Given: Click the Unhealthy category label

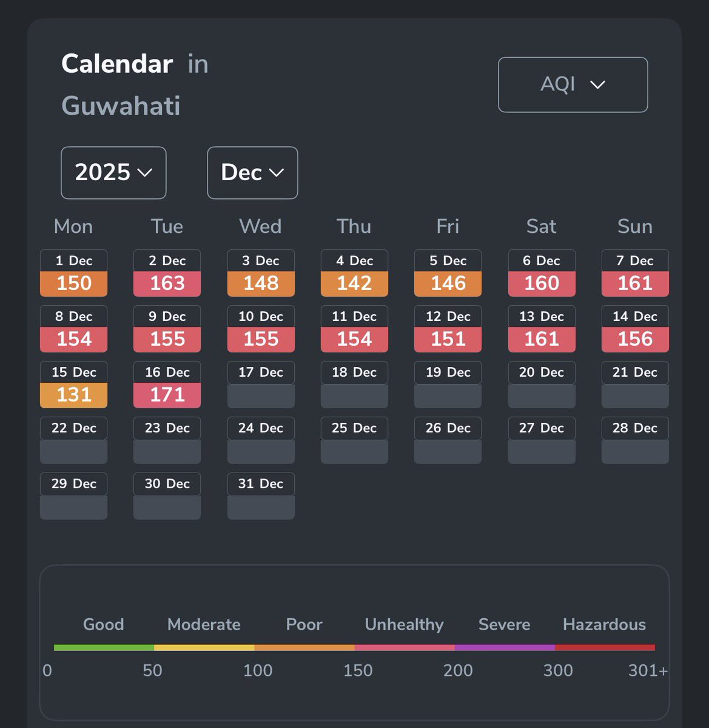Looking at the screenshot, I should pos(403,624).
